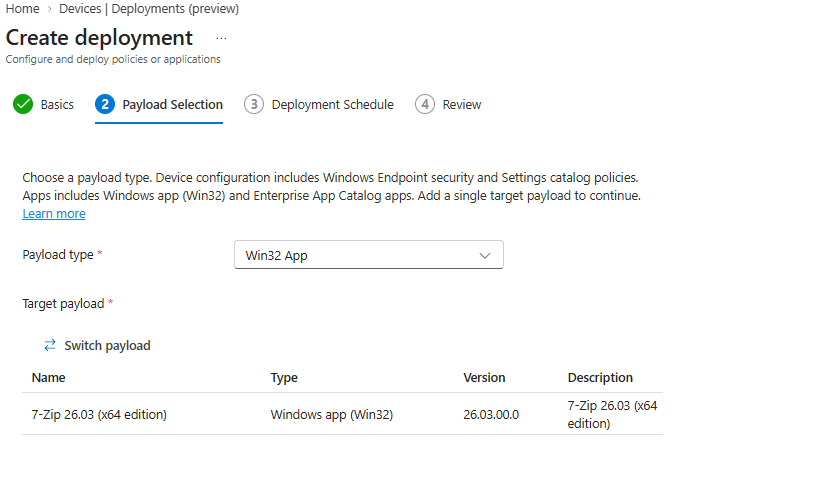817x498 pixels.
Task: Click the green checkmark Basics step icon
Action: [23, 104]
